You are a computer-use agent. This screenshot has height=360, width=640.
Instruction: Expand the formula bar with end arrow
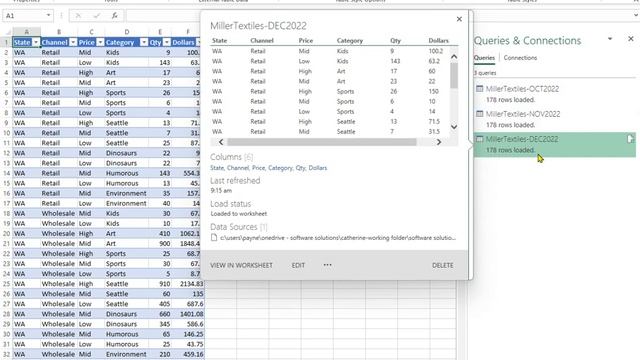636,16
